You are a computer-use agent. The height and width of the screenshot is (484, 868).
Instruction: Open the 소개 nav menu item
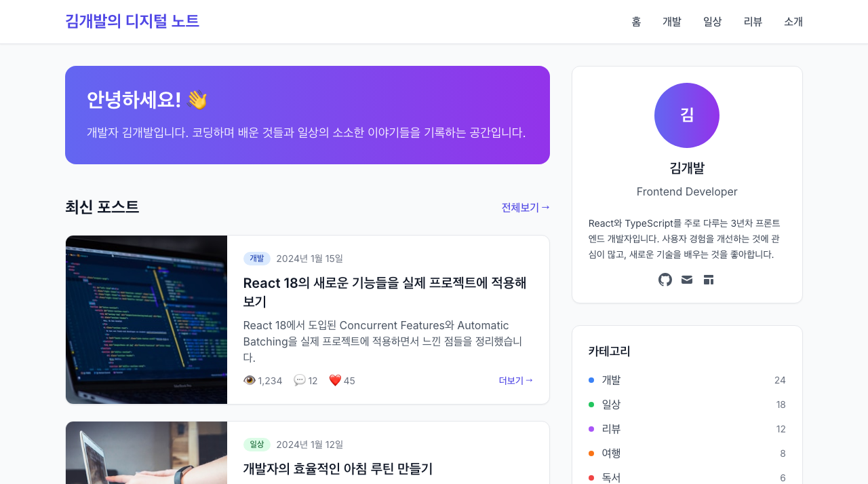coord(793,22)
